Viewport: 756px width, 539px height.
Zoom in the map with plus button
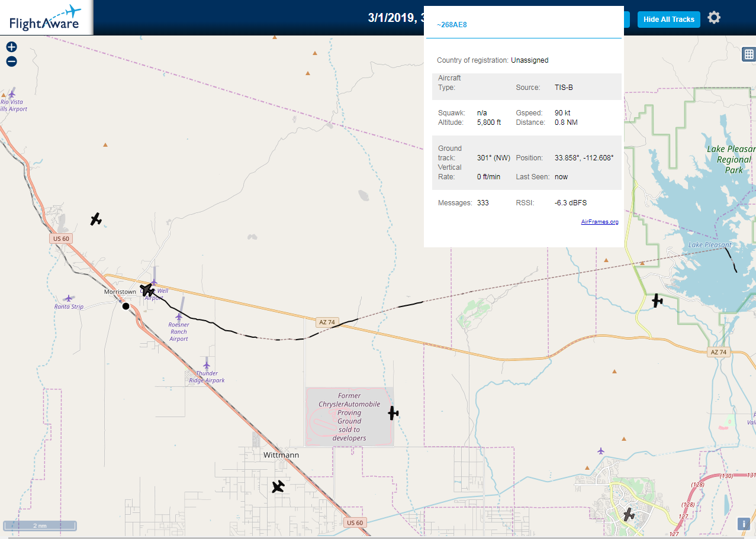(12, 47)
